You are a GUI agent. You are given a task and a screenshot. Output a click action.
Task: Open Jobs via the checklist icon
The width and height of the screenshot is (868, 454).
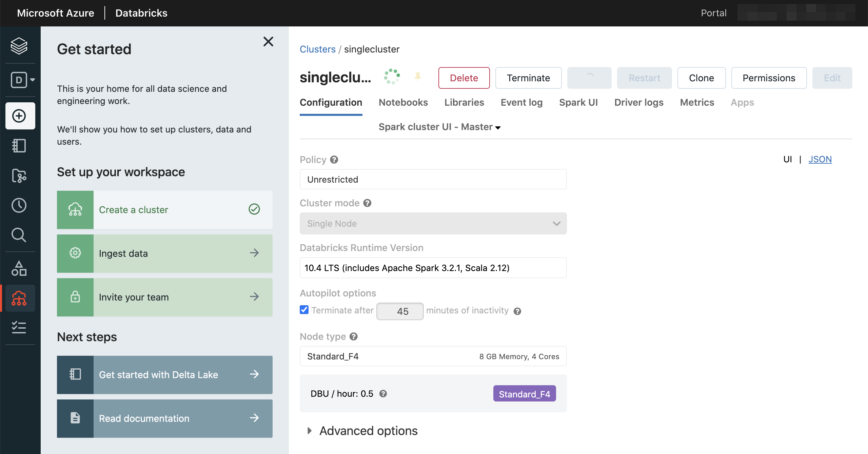(20, 327)
